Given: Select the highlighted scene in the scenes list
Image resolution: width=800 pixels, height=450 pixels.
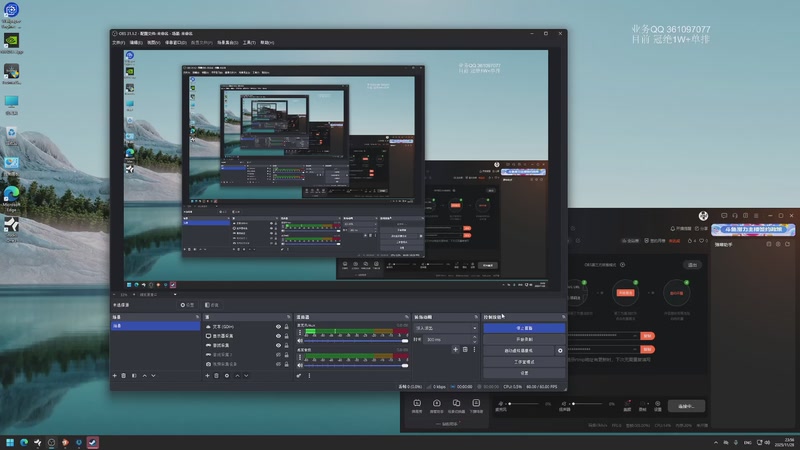Looking at the screenshot, I should 156,326.
